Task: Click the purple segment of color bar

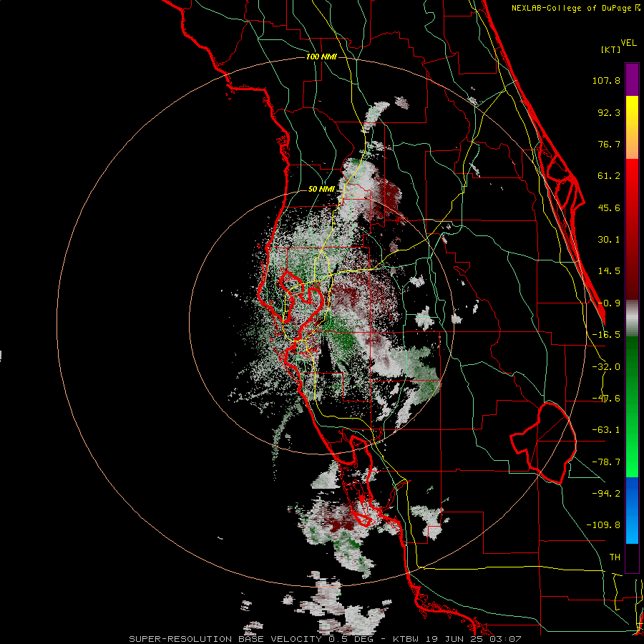Action: [632, 79]
